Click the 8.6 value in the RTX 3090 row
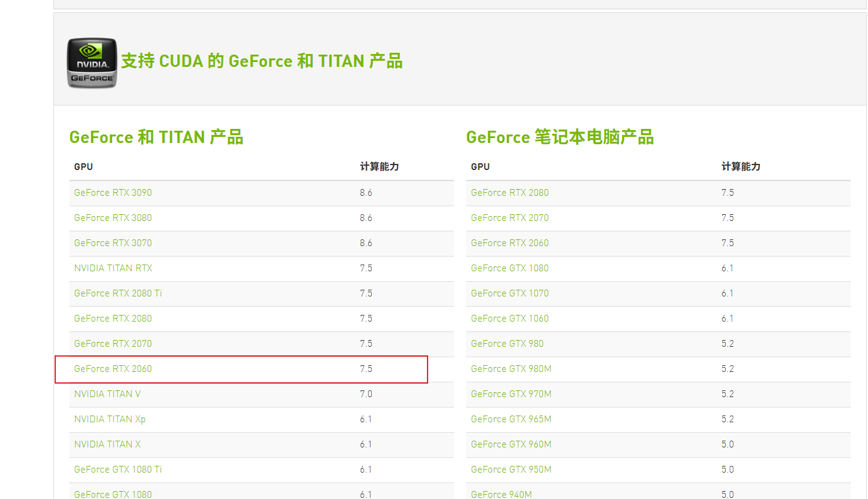 click(366, 193)
